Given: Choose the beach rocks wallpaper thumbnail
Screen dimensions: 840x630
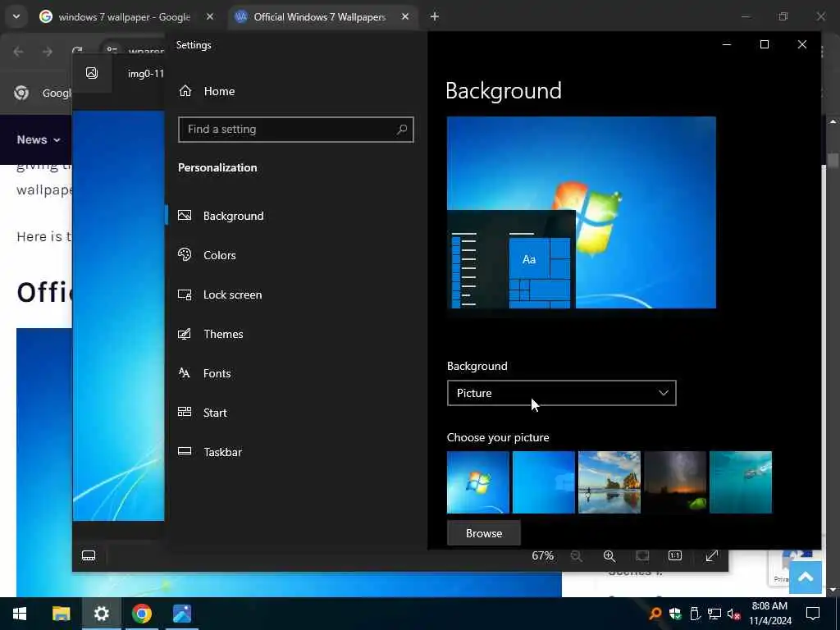Looking at the screenshot, I should 609,482.
